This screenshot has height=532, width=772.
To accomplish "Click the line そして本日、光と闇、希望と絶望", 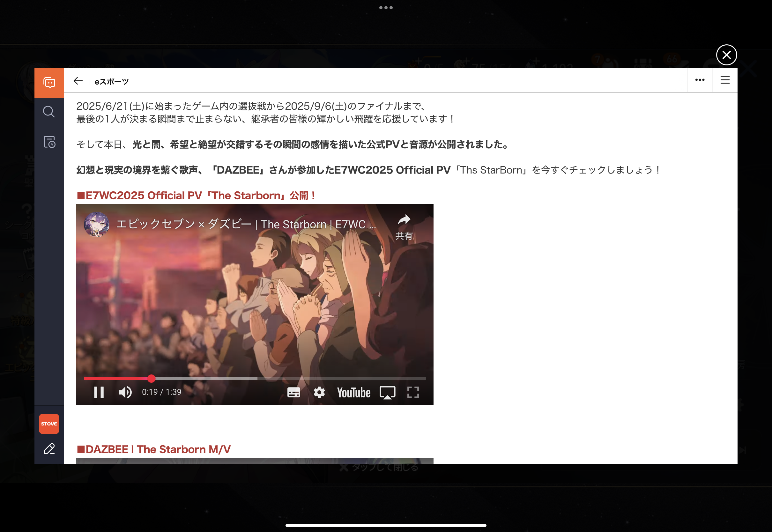I will (x=292, y=144).
